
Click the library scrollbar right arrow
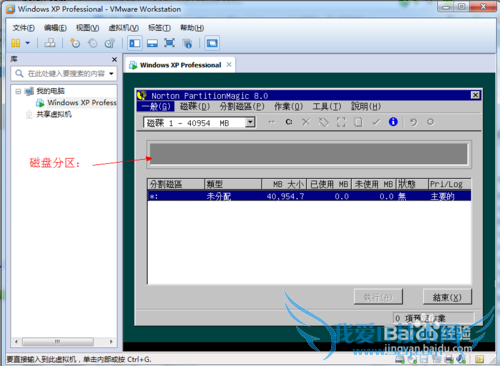pyautogui.click(x=111, y=342)
